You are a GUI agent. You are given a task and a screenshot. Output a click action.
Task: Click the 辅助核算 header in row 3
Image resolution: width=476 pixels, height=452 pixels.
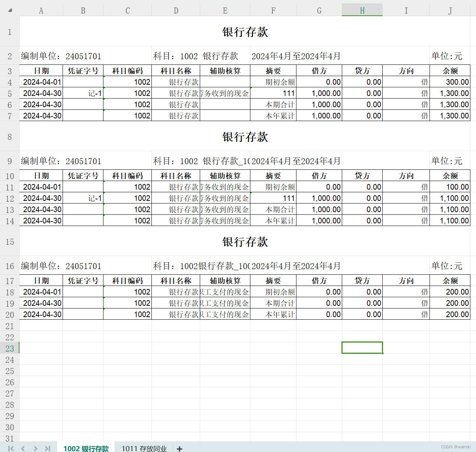click(225, 71)
